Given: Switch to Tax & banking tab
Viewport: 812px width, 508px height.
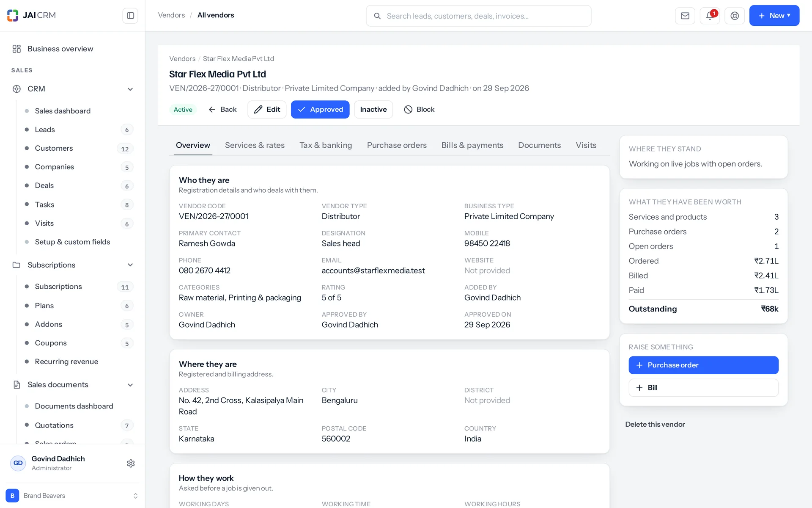Looking at the screenshot, I should click(326, 145).
